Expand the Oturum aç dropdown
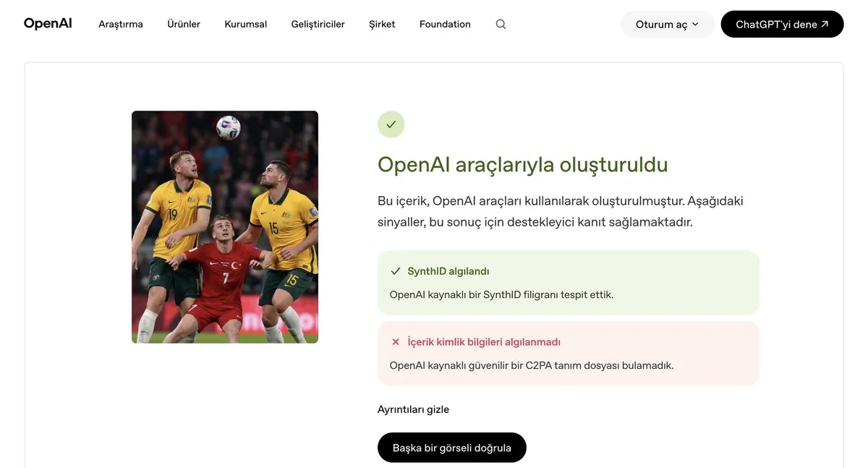 tap(668, 24)
